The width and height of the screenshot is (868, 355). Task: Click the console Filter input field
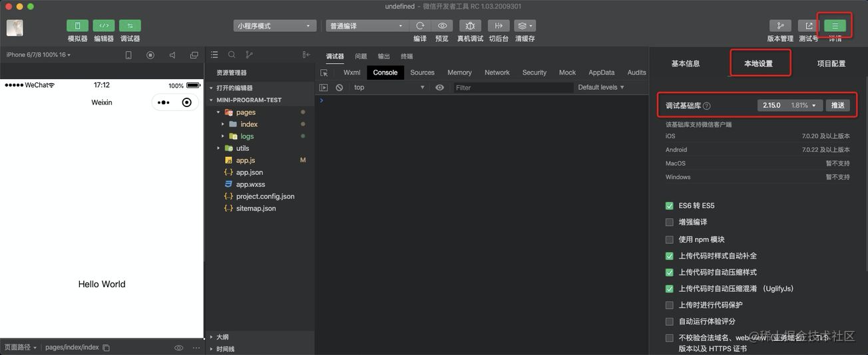(513, 88)
